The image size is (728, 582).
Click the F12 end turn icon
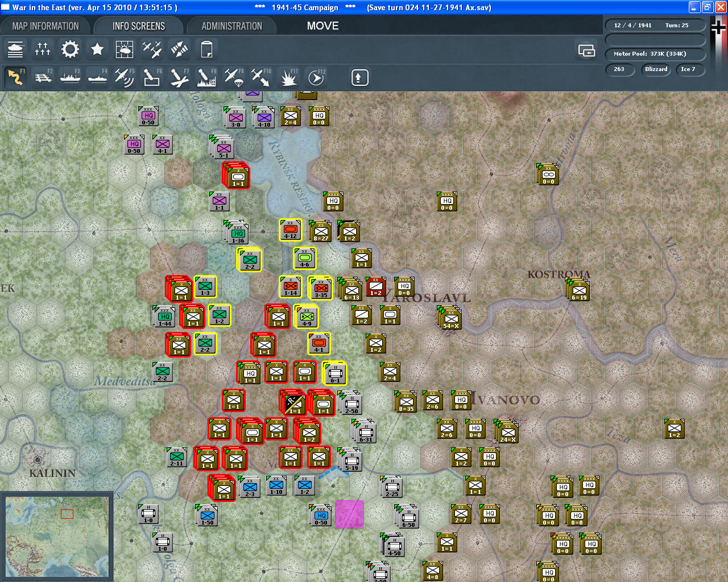tap(316, 77)
